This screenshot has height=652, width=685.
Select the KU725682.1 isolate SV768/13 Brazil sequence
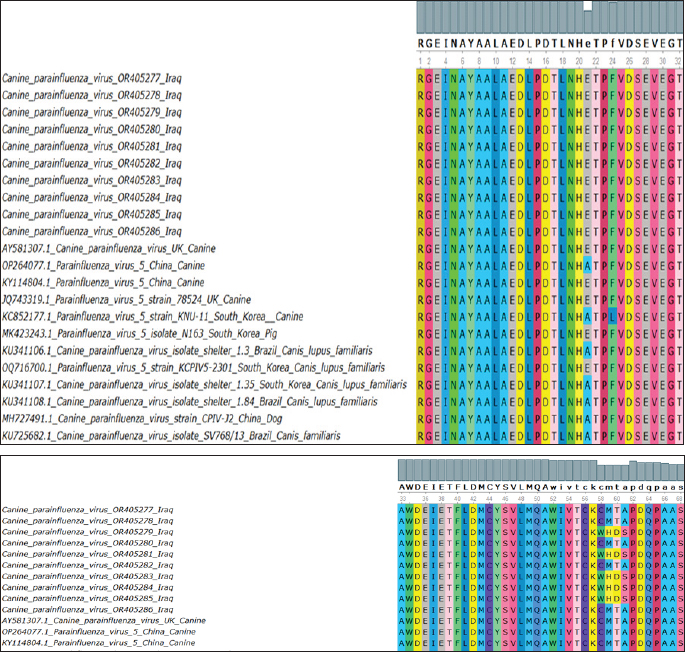(171, 436)
